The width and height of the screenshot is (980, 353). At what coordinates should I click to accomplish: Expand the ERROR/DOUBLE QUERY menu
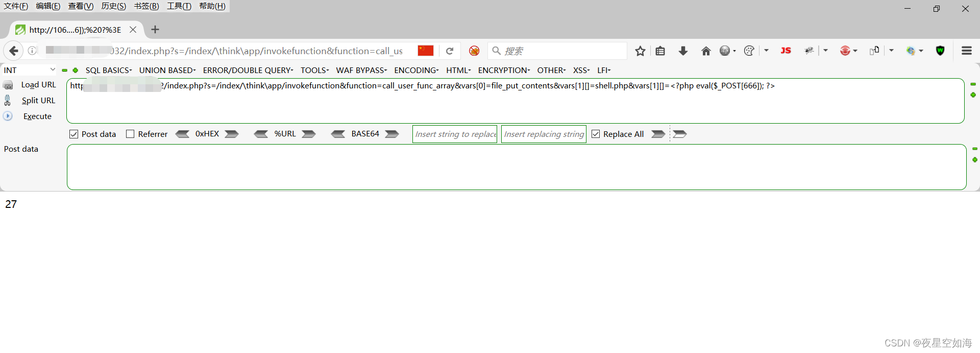click(248, 70)
